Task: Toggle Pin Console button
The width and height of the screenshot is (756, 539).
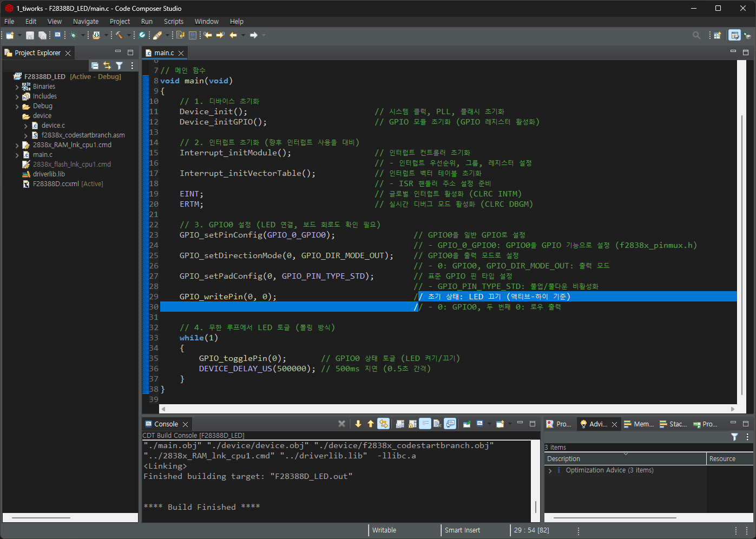Action: pyautogui.click(x=467, y=424)
